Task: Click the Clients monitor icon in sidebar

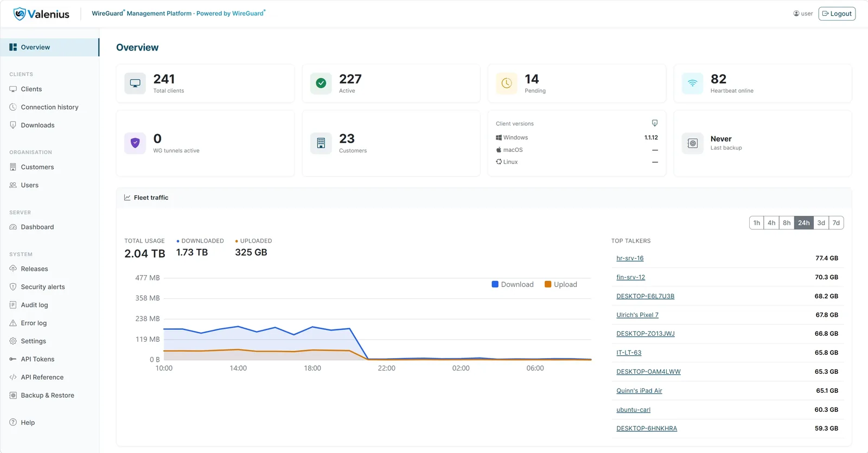Action: [x=13, y=89]
